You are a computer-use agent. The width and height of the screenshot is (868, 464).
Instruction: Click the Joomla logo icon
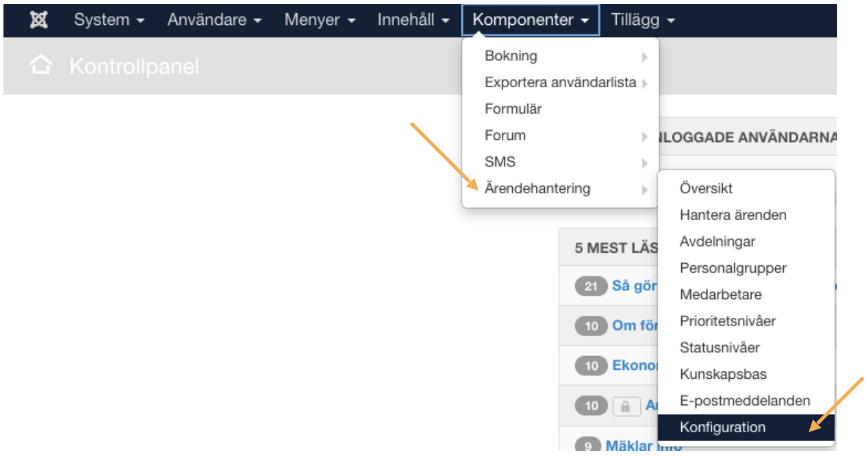[x=39, y=20]
